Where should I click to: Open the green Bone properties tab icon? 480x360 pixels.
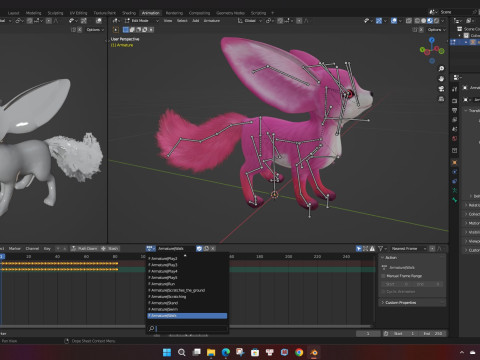[455, 200]
